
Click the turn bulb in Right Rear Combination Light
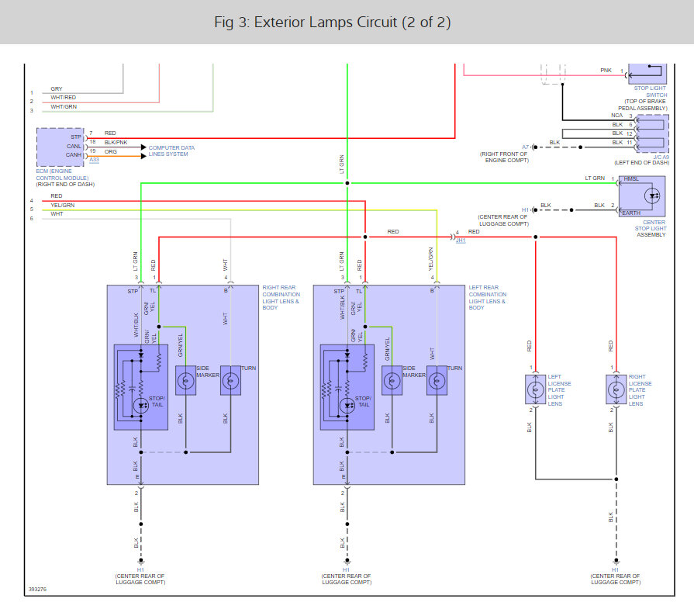tap(230, 380)
